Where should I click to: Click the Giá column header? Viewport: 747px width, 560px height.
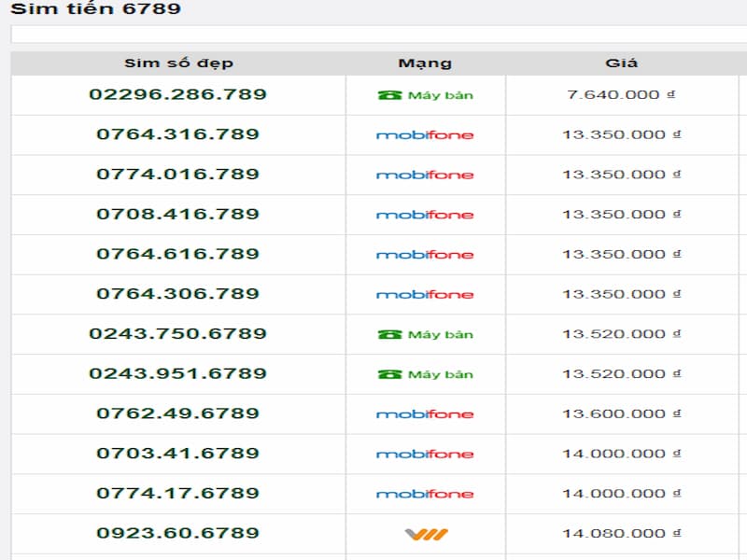pyautogui.click(x=621, y=63)
